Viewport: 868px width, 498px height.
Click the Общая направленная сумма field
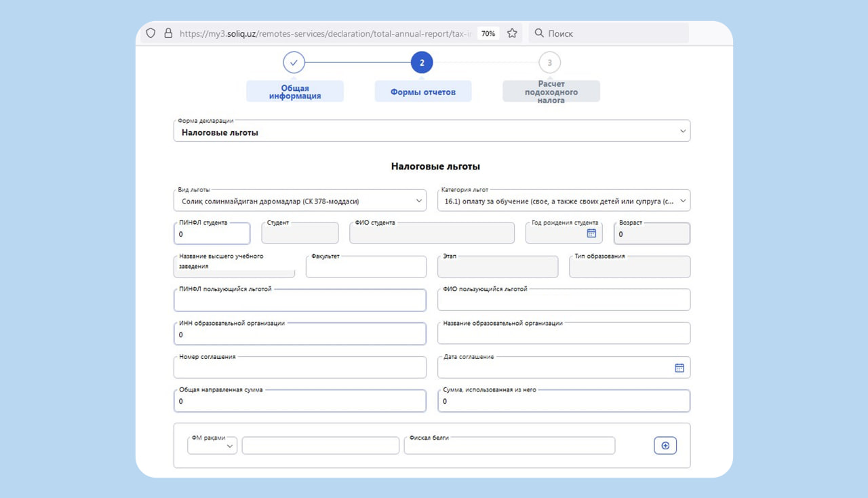[x=299, y=402]
